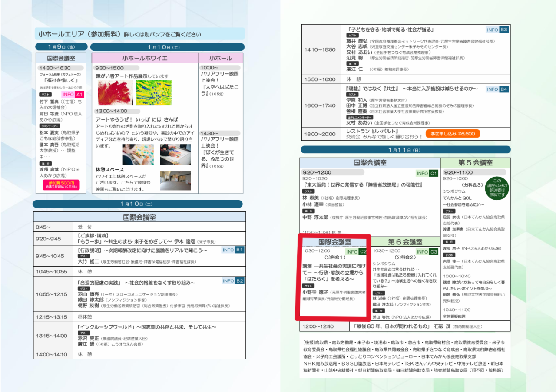Click the 小ホールホワイエ column header
This screenshot has width=556, height=392.
tap(145, 58)
